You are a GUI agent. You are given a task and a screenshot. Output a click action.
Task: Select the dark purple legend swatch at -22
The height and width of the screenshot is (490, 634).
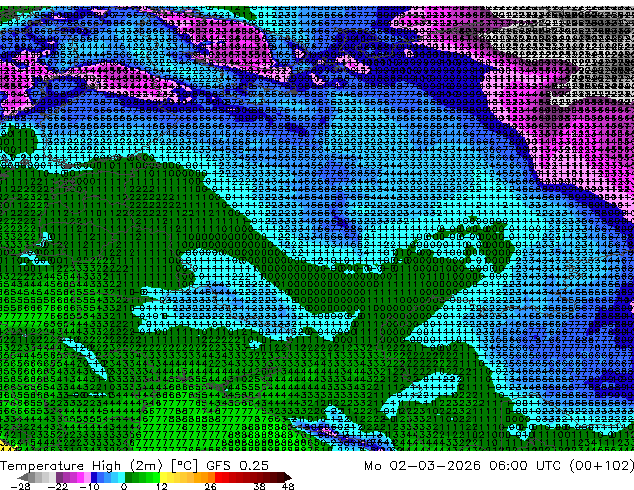[x=59, y=477]
